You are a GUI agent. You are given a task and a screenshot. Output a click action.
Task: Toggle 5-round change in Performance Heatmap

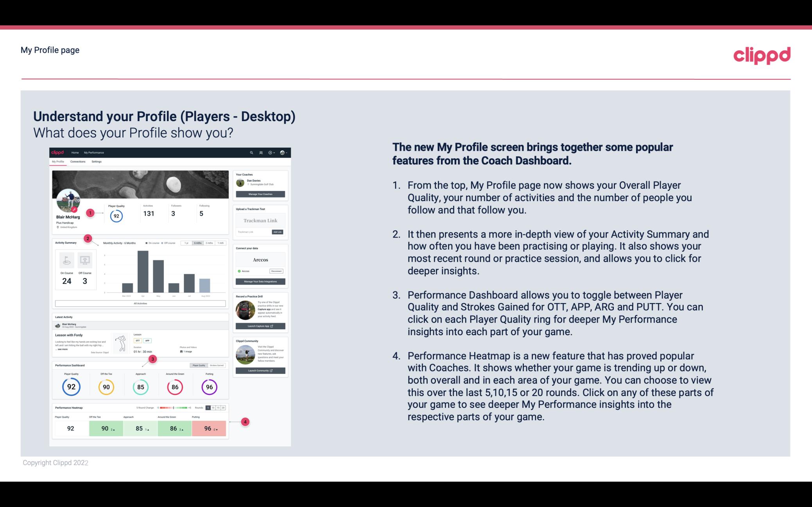[x=209, y=408]
